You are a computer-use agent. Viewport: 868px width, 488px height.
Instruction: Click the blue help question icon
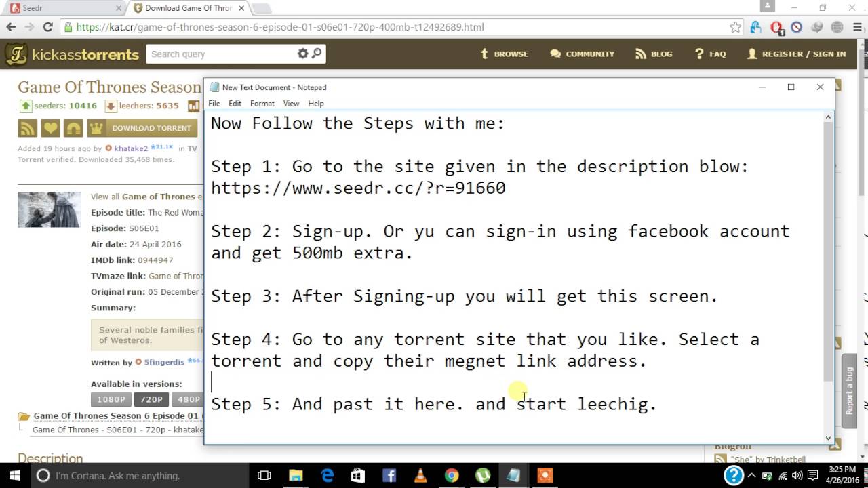733,476
